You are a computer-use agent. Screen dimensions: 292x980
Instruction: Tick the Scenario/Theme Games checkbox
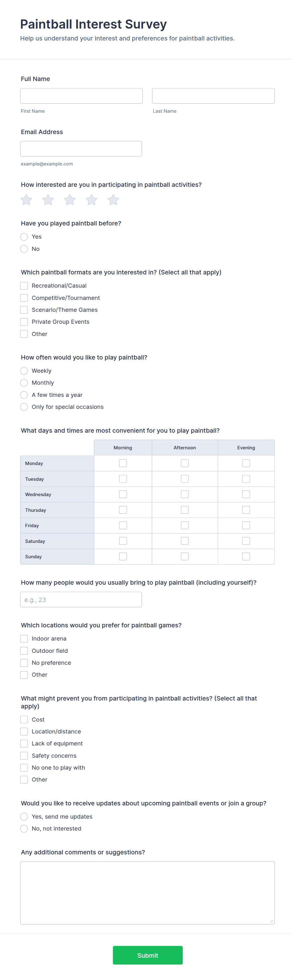point(24,310)
